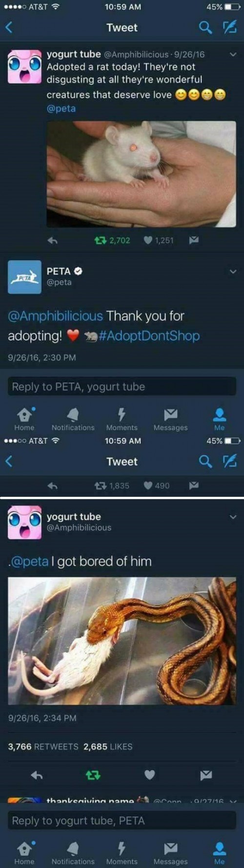Open Moments tab under 'Reply to PETA' field
Viewport: 244px width, 868px height.
122,419
